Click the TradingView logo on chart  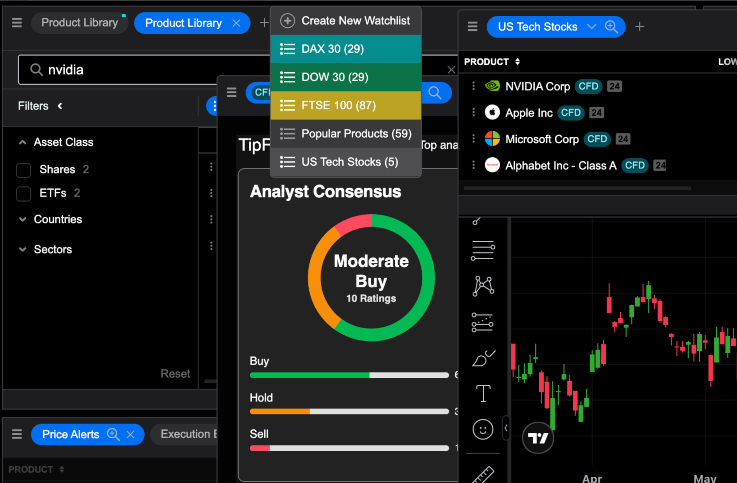[538, 438]
